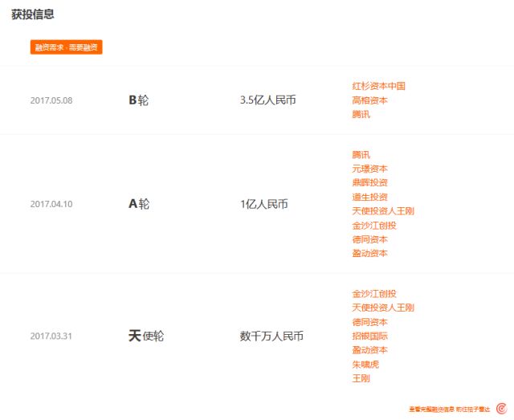Viewport: 514px width, 420px height.
Task: Open 金沙江创投 in the A轮 row
Action: pos(374,225)
